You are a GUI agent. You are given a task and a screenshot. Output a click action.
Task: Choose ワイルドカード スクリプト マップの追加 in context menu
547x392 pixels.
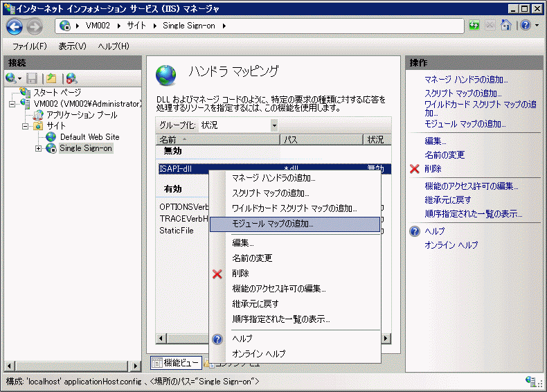(x=295, y=208)
